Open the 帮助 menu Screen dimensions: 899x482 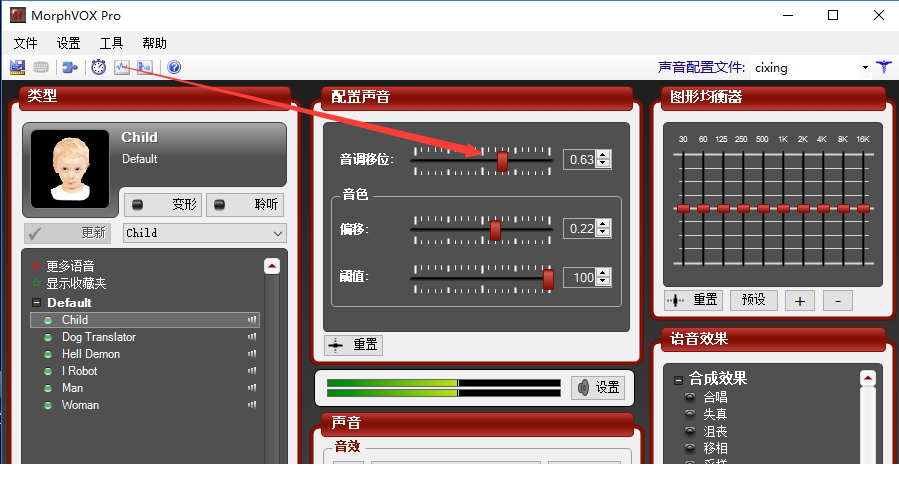155,44
